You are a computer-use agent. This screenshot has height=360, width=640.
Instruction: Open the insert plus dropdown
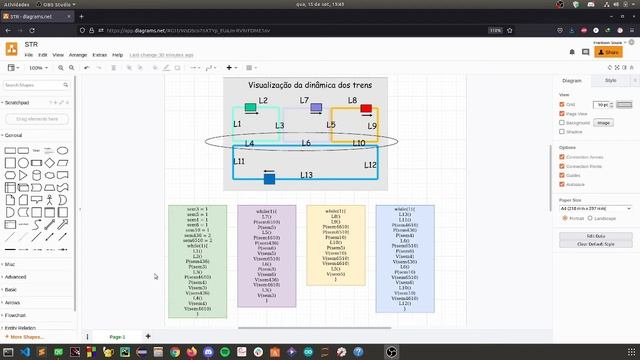pos(231,68)
